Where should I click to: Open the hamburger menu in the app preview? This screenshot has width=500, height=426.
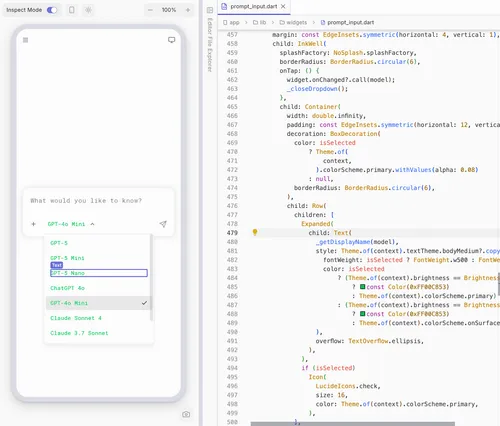click(26, 40)
